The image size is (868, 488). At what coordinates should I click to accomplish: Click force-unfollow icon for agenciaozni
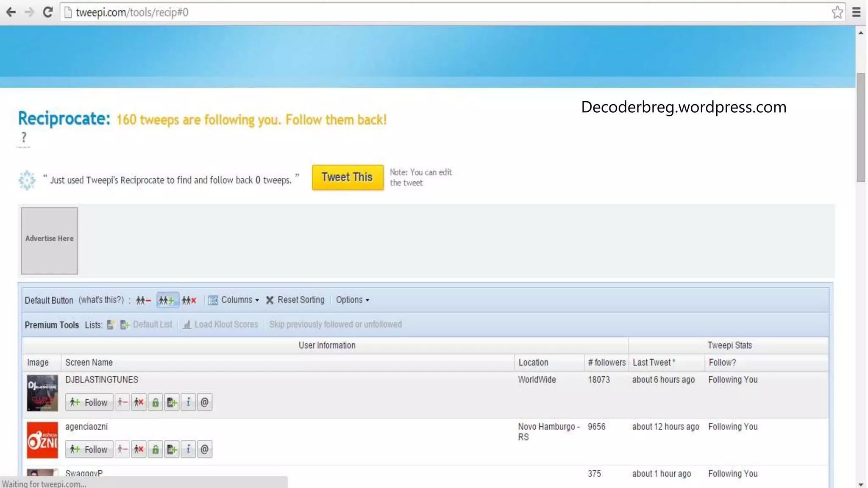coord(139,449)
